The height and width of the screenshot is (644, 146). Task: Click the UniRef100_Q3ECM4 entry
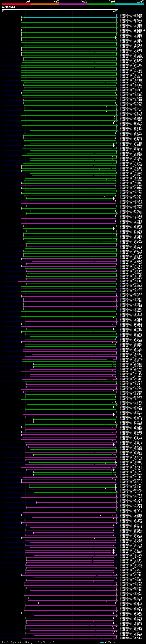coord(131,98)
